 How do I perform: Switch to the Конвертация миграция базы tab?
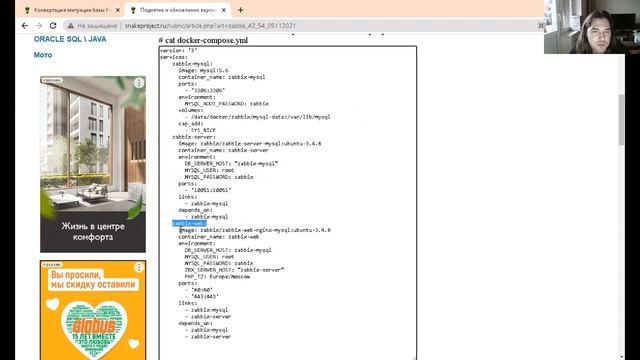pos(72,10)
